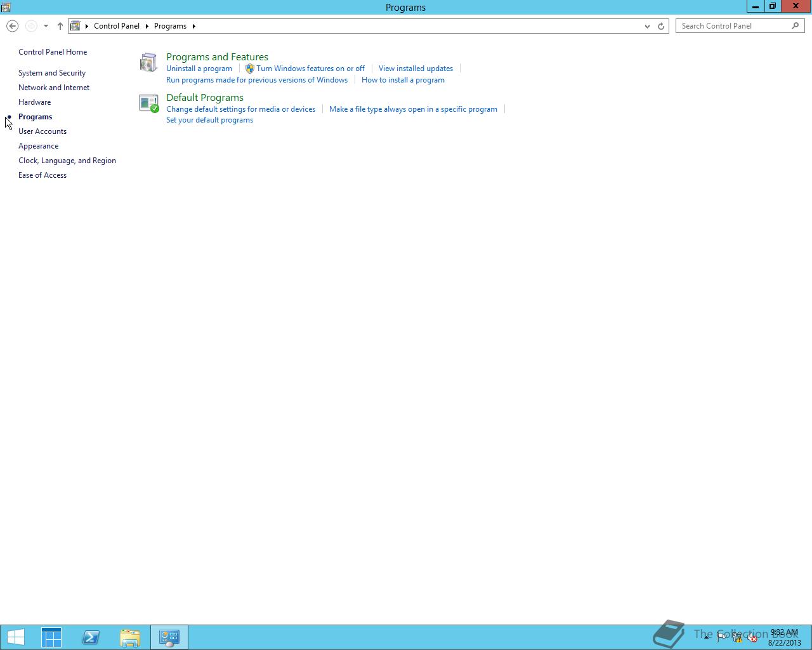812x650 pixels.
Task: Open Ease of Access category
Action: (x=43, y=175)
